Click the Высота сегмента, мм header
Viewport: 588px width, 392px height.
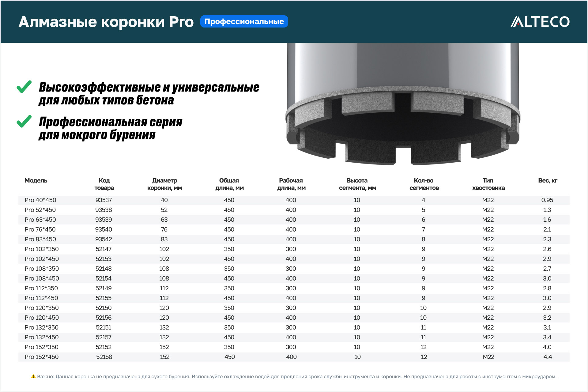[357, 184]
